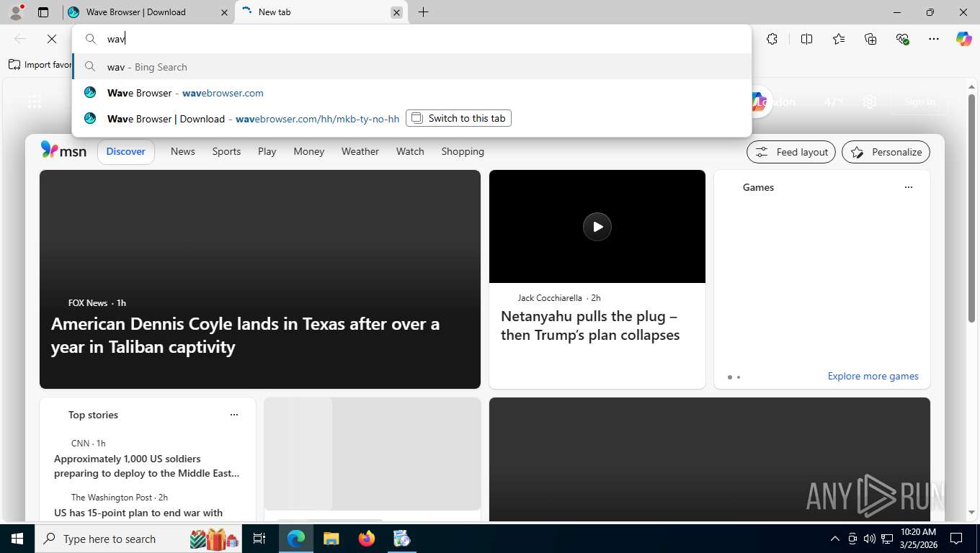Click scrollbar down arrow
The height and width of the screenshot is (553, 980).
click(971, 512)
